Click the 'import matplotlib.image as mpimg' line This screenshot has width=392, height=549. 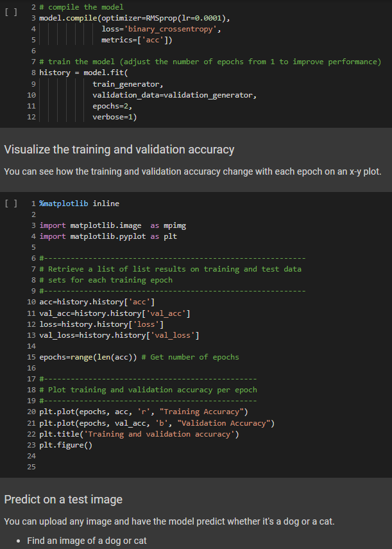[x=113, y=225]
